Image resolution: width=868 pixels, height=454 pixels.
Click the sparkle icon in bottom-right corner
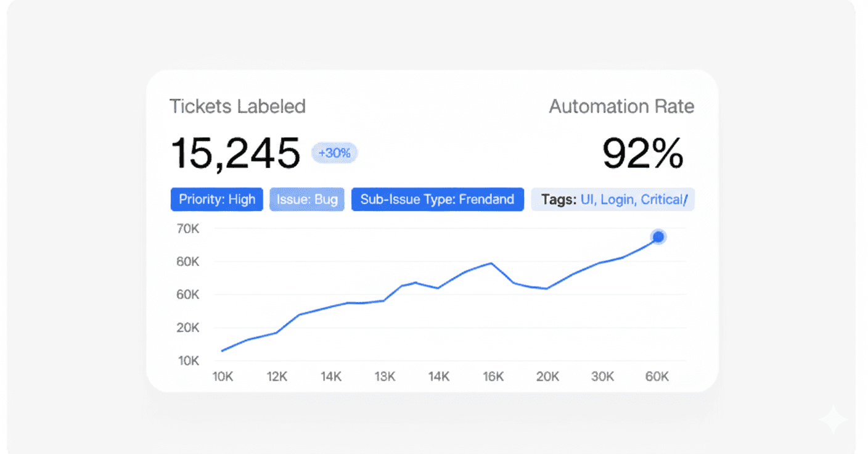(x=832, y=419)
